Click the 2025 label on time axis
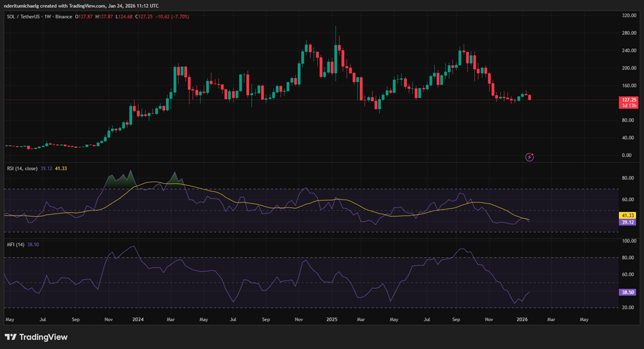Image resolution: width=644 pixels, height=349 pixels. coord(332,319)
